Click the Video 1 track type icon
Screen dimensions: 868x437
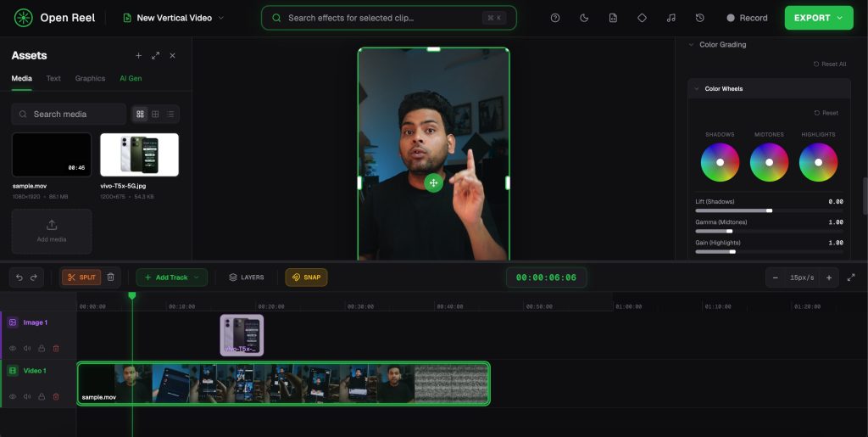pos(13,371)
